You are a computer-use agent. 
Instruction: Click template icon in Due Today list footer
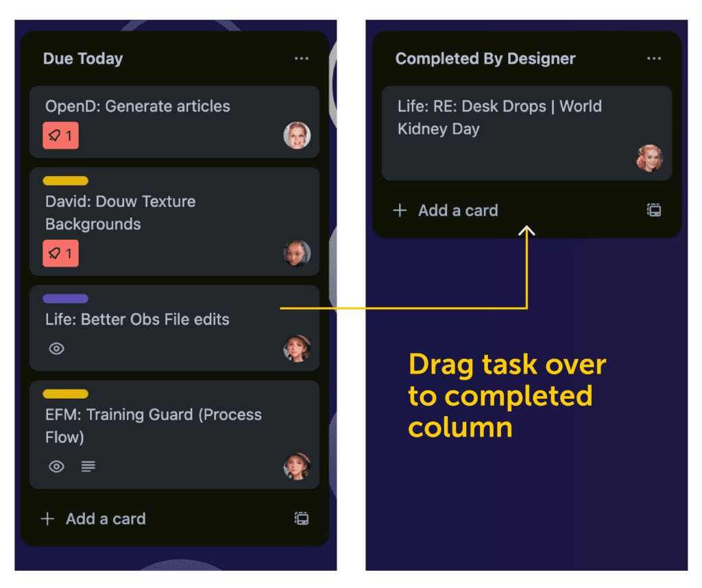click(301, 519)
